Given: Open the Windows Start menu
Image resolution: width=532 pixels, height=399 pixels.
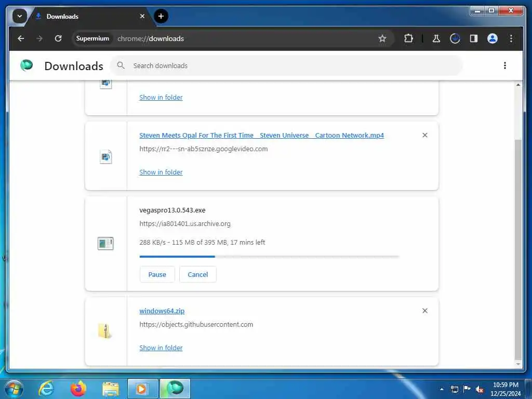Looking at the screenshot, I should tap(14, 389).
